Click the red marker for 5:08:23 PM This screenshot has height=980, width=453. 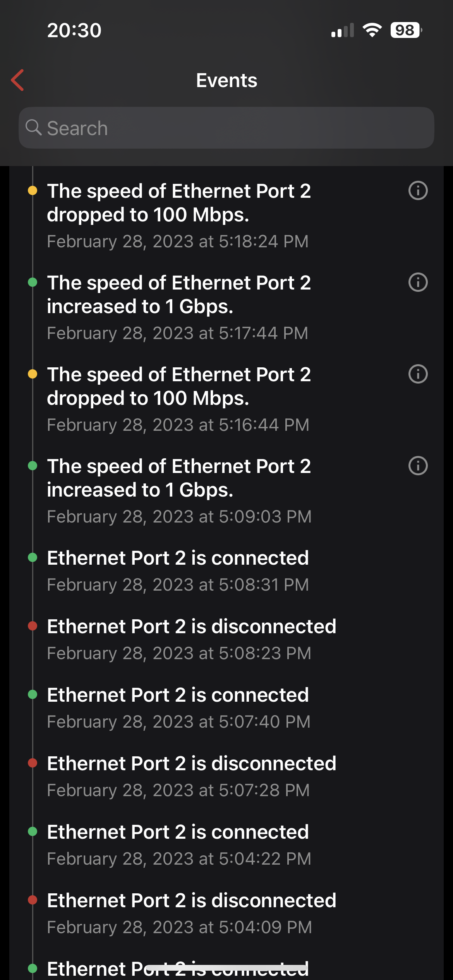[x=33, y=626]
